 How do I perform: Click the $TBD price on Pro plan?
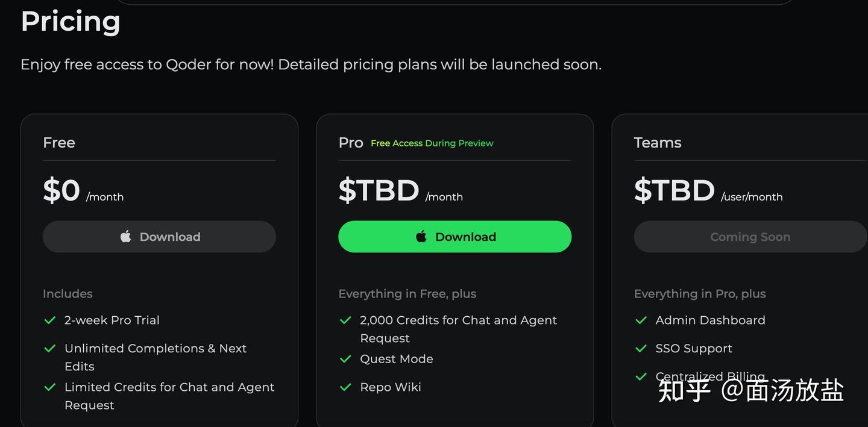[x=379, y=190]
